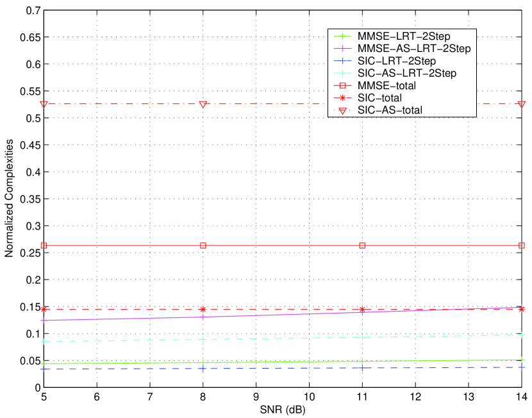Click the purple line sample in the legend
Image resolution: width=532 pixels, height=418 pixels.
(343, 49)
